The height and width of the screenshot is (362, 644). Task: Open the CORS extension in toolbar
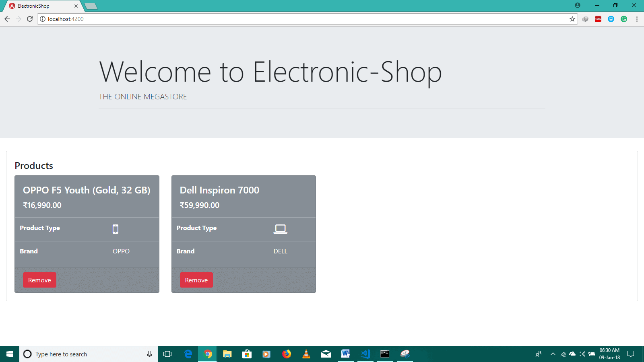tap(598, 19)
